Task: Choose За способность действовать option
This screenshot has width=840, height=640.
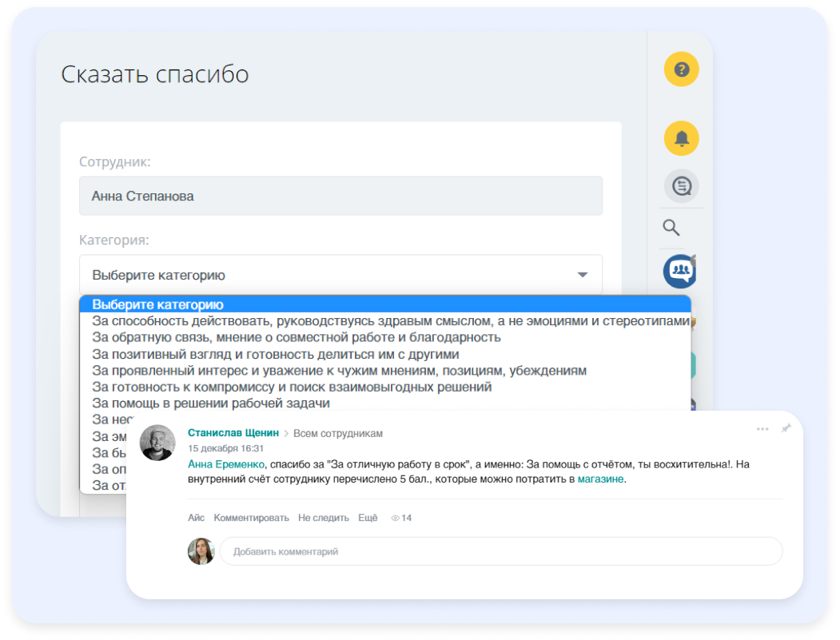Action: pyautogui.click(x=385, y=321)
